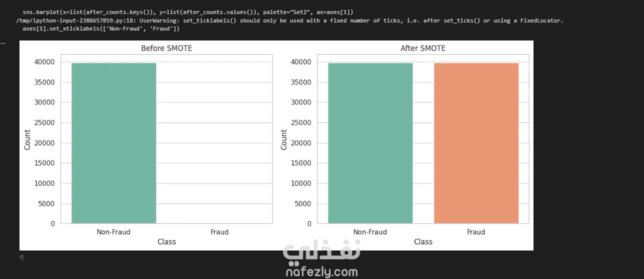The image size is (644, 279).
Task: Open the nafezly.com watermark link
Action: (x=321, y=272)
